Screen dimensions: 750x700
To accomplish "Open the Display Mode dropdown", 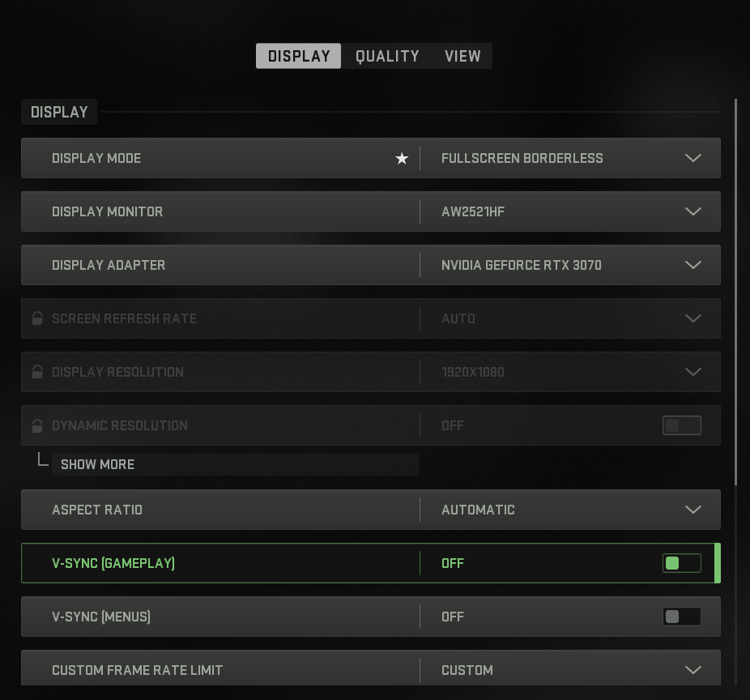I will tap(693, 158).
